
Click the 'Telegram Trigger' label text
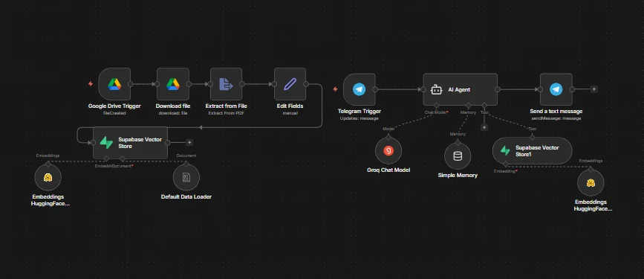pyautogui.click(x=360, y=111)
